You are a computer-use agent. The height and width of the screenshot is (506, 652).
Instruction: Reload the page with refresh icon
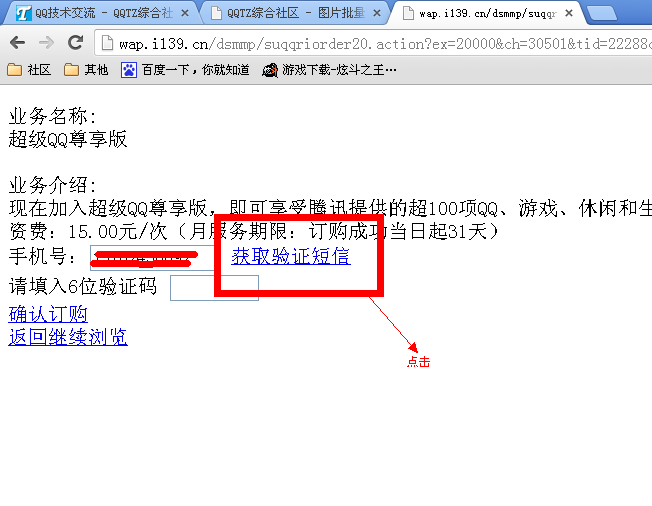coord(75,42)
